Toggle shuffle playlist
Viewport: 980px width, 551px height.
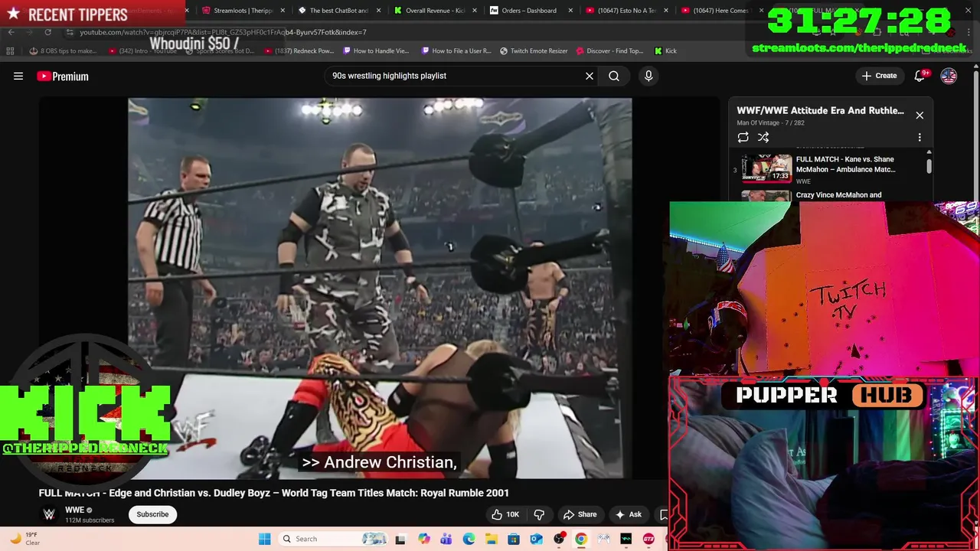[763, 137]
